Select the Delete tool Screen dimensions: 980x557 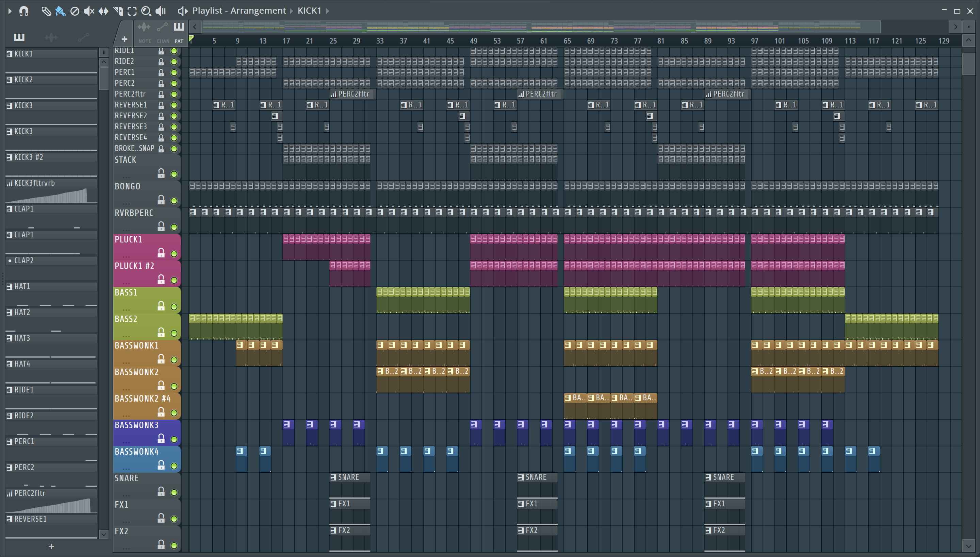[75, 11]
